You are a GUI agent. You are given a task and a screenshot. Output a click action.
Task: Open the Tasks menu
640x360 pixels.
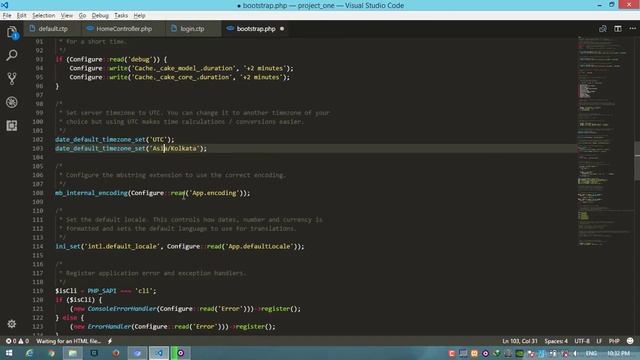coord(121,16)
